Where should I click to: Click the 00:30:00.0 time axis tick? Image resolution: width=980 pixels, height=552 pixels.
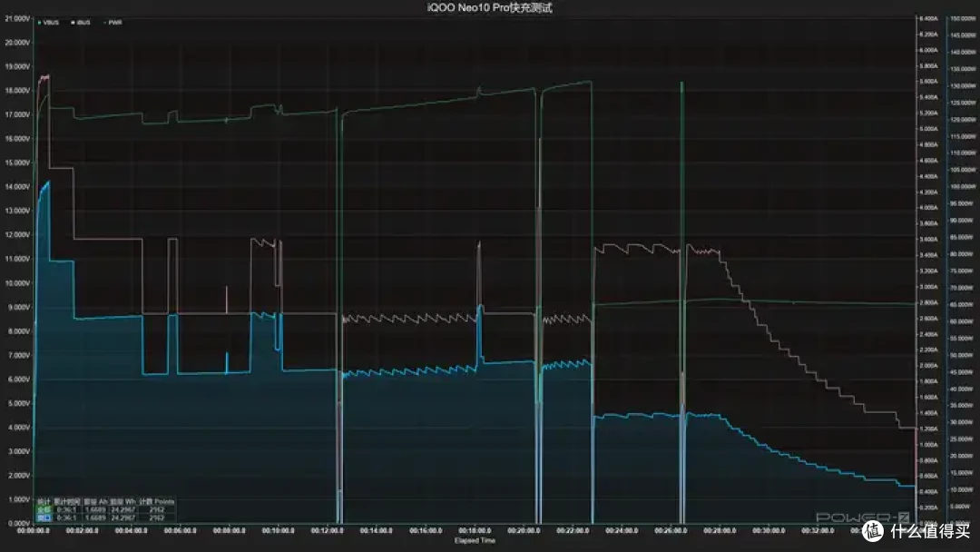pyautogui.click(x=769, y=531)
